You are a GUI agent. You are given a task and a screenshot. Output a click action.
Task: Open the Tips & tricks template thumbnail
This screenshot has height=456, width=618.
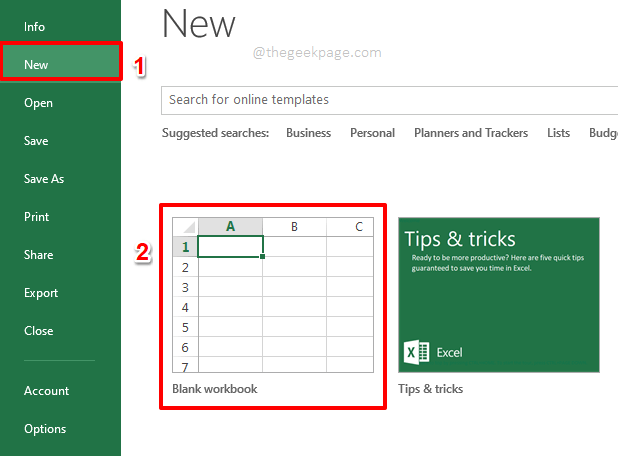(x=498, y=293)
